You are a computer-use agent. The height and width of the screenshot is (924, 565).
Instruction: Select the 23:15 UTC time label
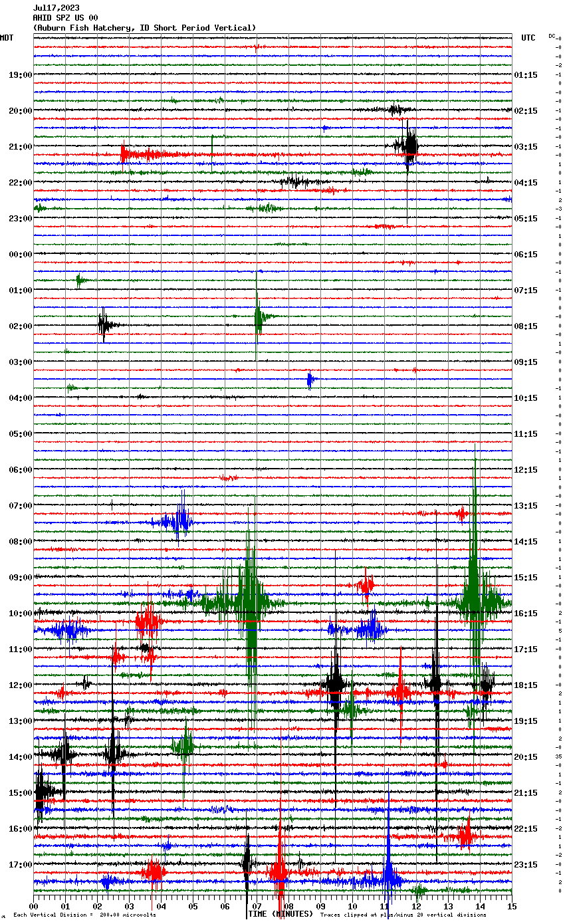[x=526, y=865]
